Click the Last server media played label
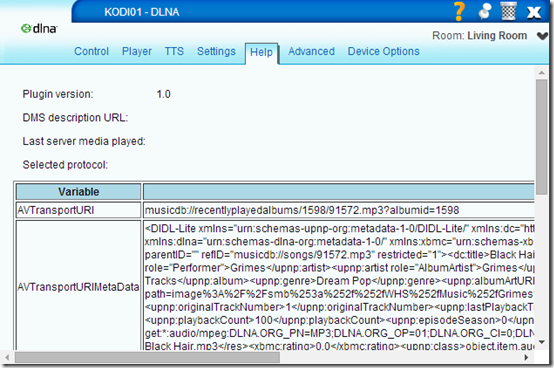554x368 pixels. point(84,141)
